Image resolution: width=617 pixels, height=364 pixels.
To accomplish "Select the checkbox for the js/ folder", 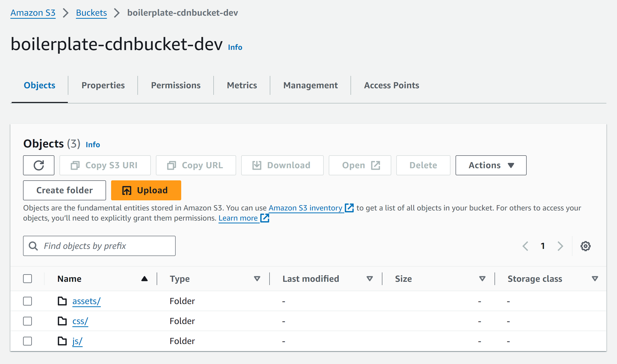I will 27,341.
